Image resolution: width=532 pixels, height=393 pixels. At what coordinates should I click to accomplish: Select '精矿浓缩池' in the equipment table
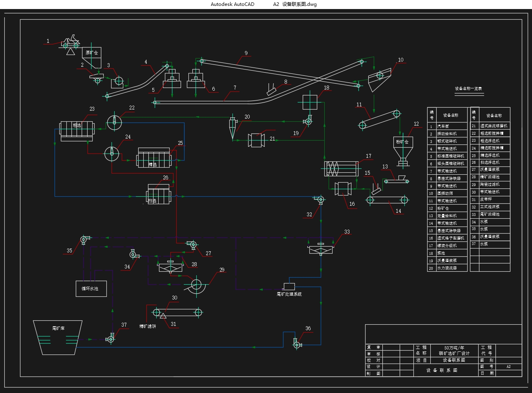pyautogui.click(x=490, y=177)
